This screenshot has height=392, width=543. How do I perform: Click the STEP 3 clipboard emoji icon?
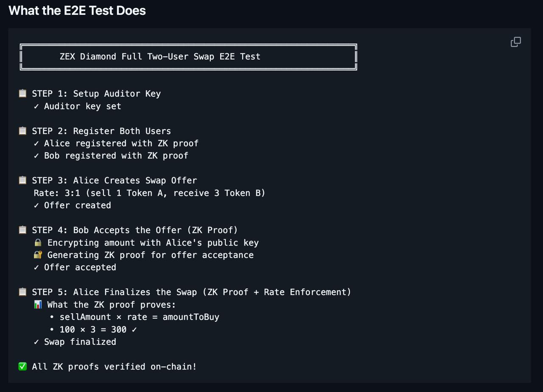pyautogui.click(x=23, y=180)
